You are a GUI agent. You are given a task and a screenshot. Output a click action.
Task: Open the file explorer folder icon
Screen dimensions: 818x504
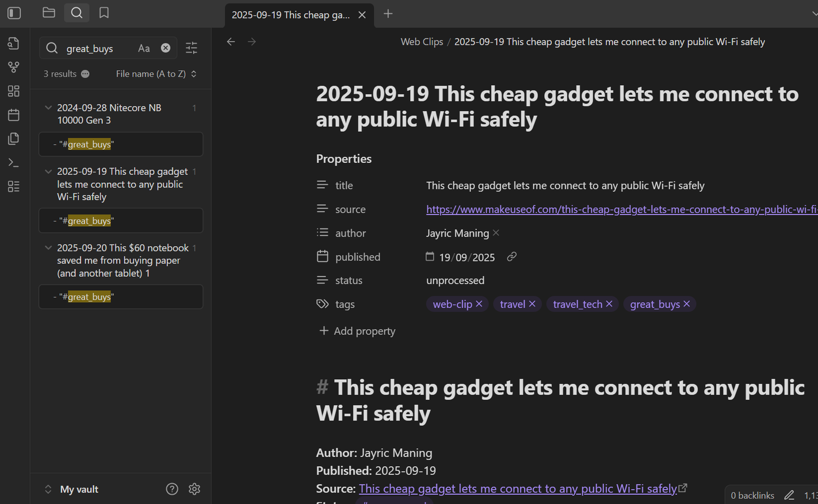pyautogui.click(x=48, y=13)
